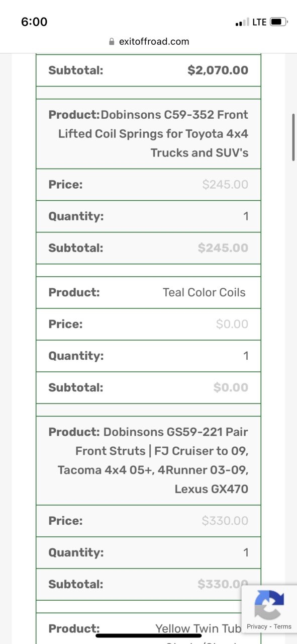
Task: Tap the cellular signal bars icon
Action: (x=242, y=23)
